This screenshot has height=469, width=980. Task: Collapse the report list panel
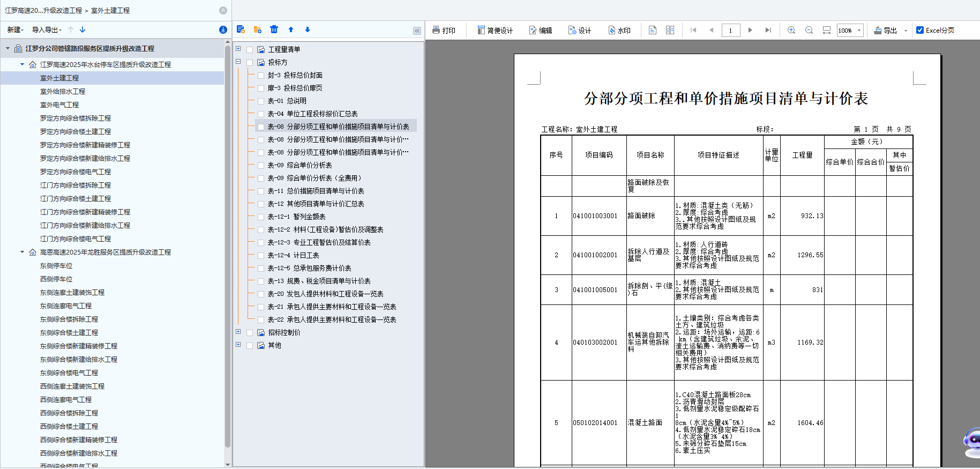[x=417, y=31]
